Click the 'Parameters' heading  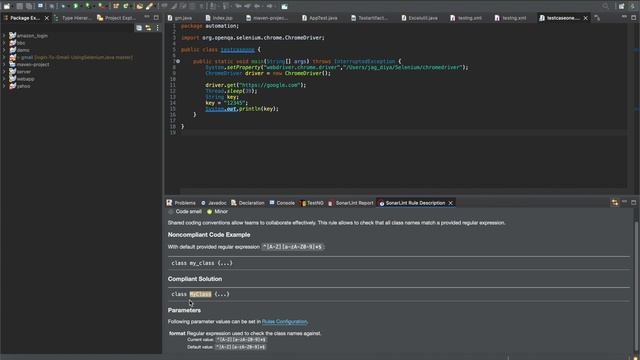click(184, 310)
